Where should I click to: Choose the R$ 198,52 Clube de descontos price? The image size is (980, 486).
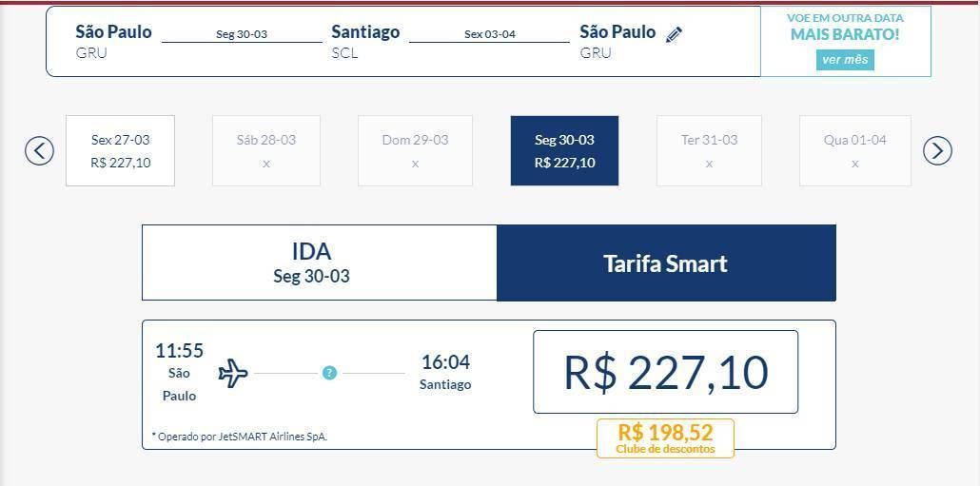[666, 438]
